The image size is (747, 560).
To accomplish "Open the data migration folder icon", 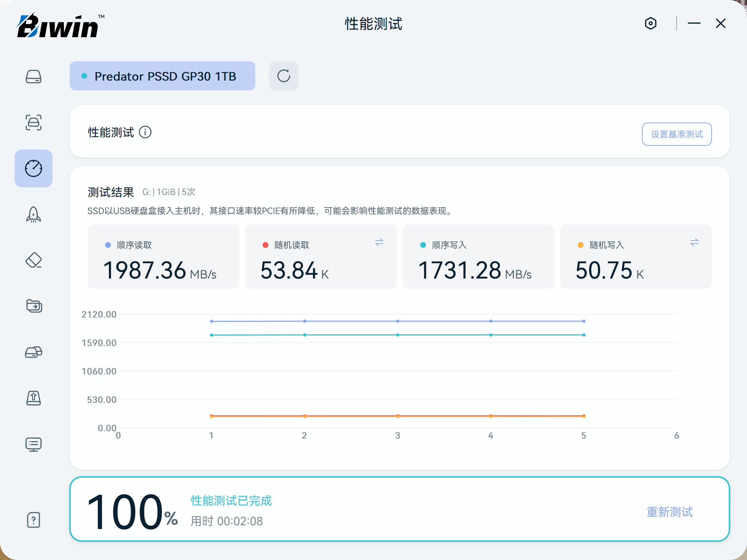I will tap(34, 306).
